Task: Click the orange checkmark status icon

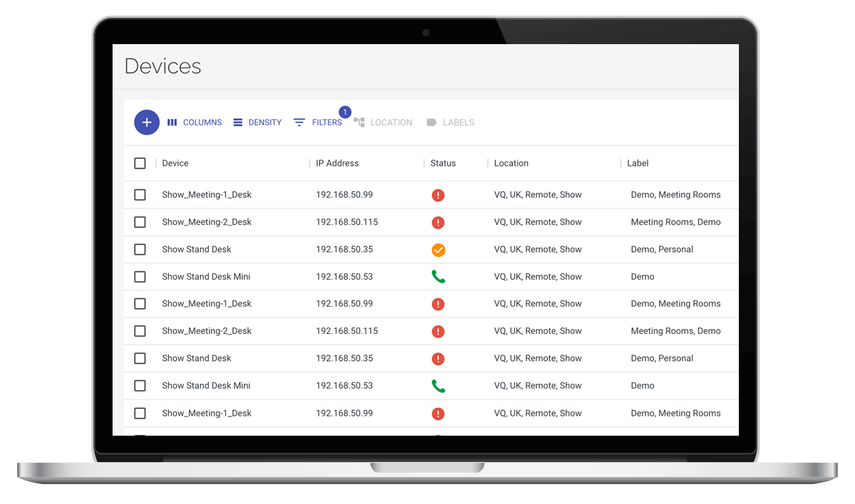Action: tap(438, 250)
